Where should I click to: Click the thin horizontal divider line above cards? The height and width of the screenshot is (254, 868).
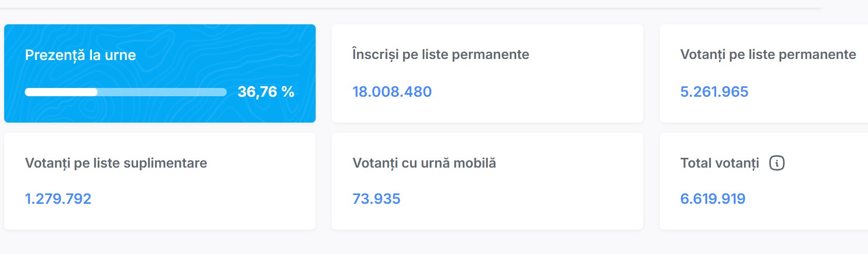click(x=413, y=8)
